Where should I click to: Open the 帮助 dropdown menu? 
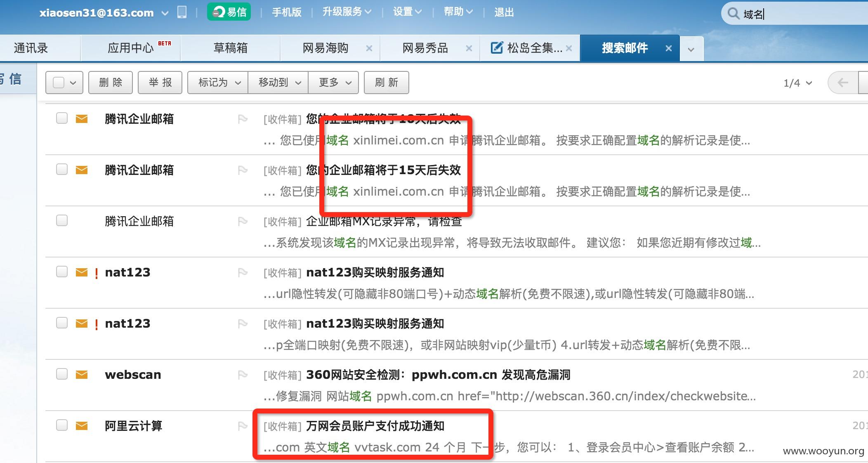click(458, 12)
